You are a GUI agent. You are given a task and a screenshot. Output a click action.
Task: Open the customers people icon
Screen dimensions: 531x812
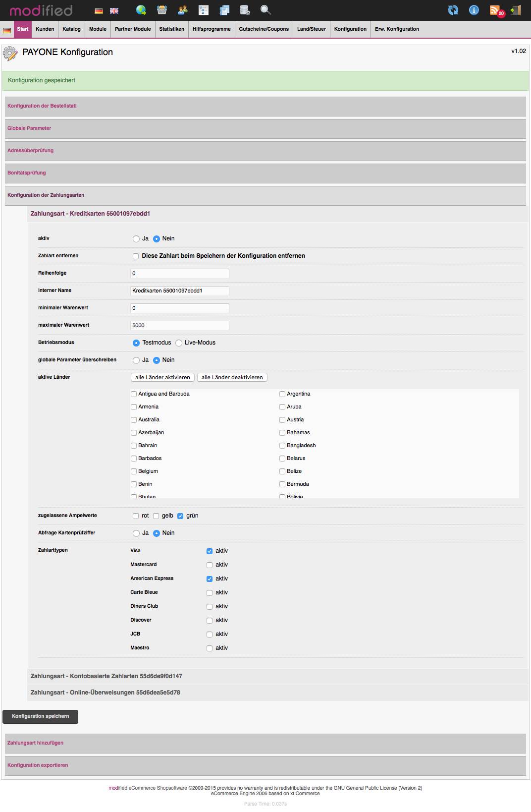tap(183, 10)
